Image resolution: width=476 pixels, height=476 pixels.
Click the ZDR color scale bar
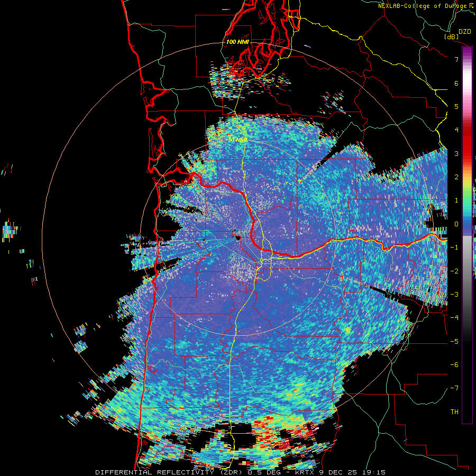pos(467,235)
